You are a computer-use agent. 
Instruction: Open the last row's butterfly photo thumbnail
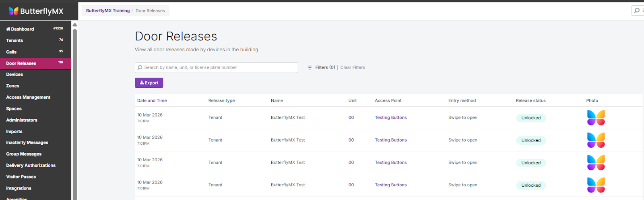click(596, 185)
